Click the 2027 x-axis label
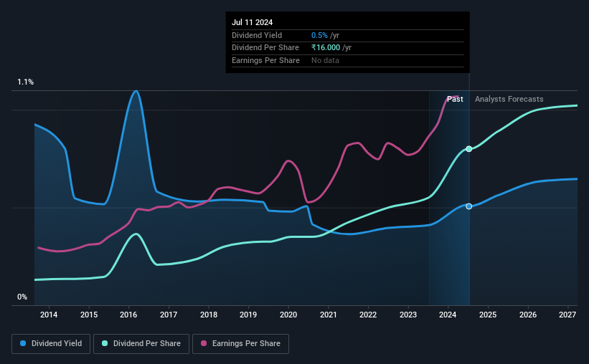589x364 pixels. coord(567,315)
